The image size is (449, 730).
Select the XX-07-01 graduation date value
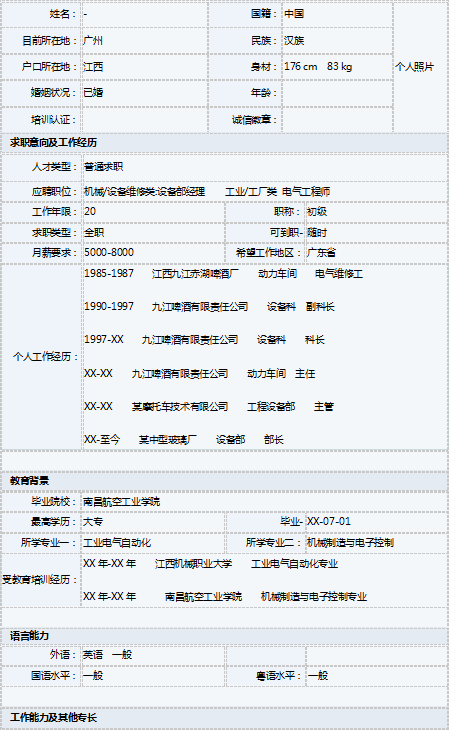coord(329,522)
